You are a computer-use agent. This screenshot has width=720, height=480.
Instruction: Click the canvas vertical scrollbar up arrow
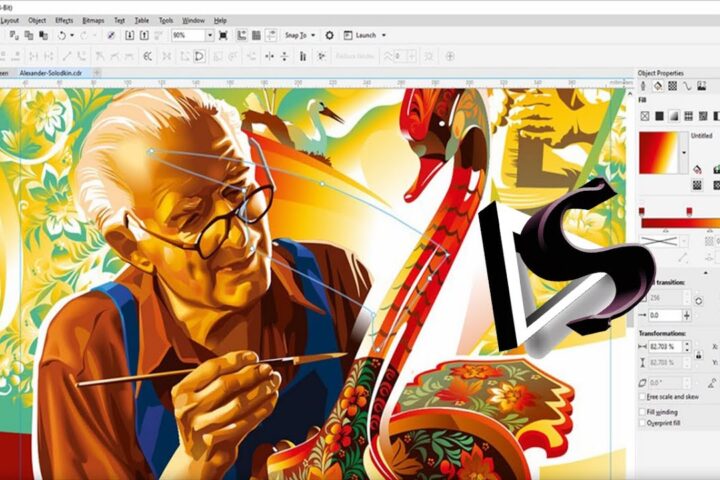pos(630,94)
